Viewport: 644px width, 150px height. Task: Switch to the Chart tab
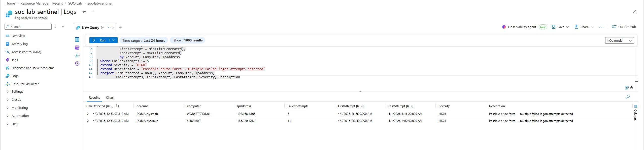[x=110, y=97]
